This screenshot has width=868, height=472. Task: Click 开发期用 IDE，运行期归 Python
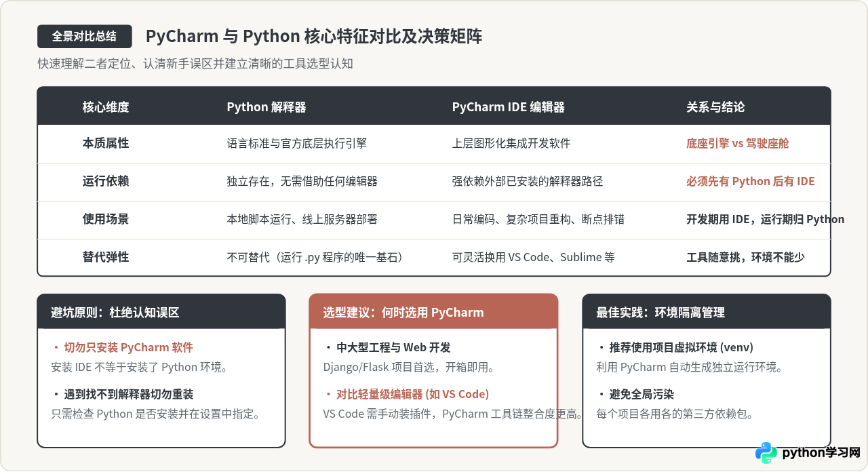[766, 220]
